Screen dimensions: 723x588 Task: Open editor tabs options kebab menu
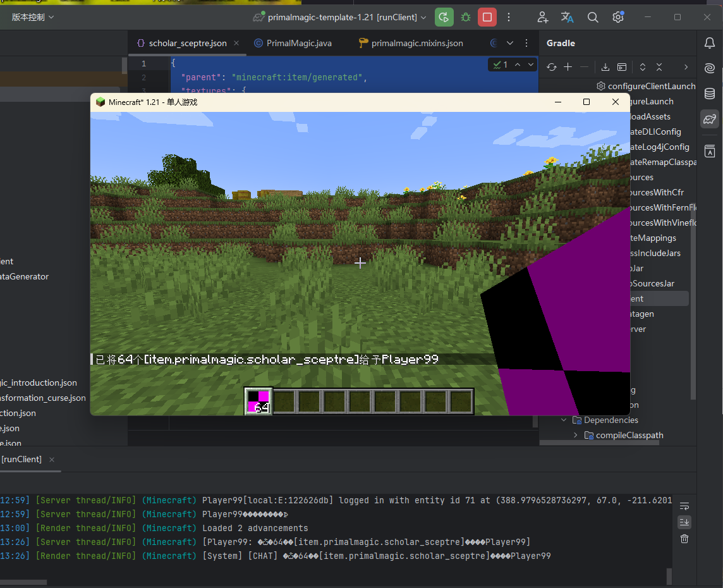click(x=526, y=44)
